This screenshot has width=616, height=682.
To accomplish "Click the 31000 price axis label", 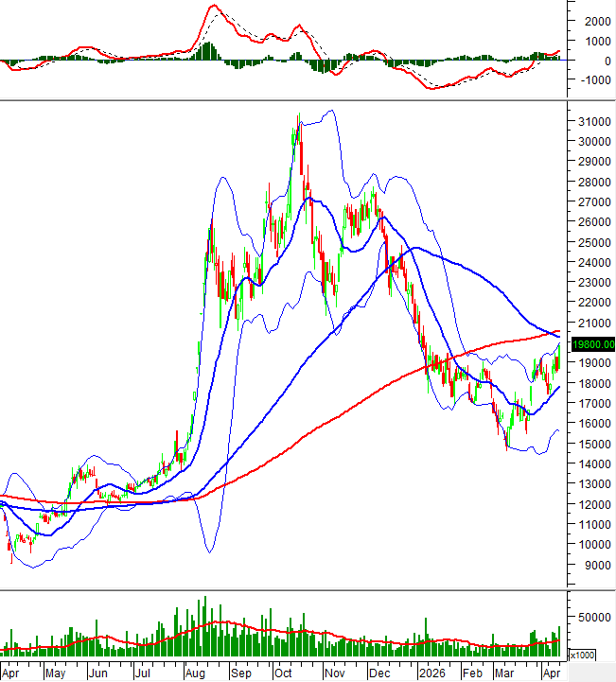I will 590,122.
